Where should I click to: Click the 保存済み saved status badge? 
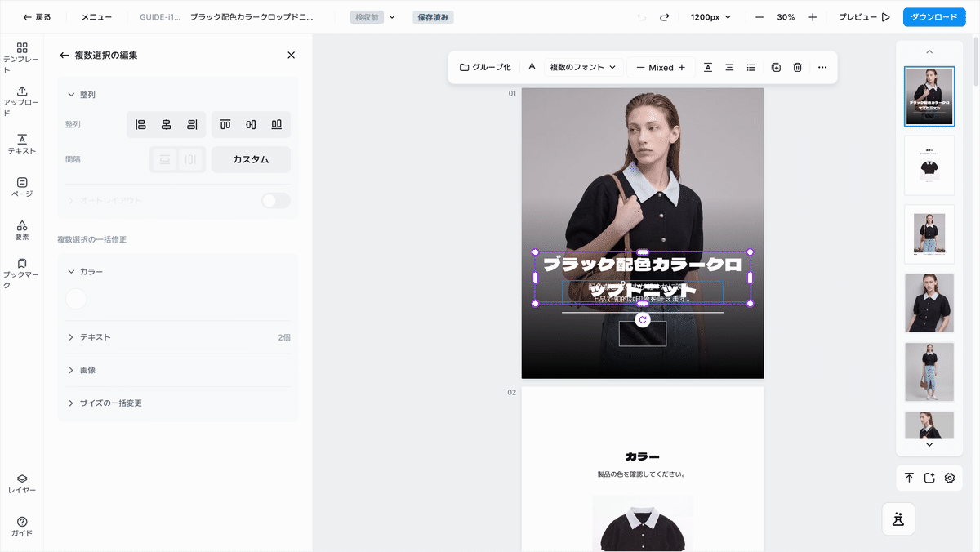(434, 17)
